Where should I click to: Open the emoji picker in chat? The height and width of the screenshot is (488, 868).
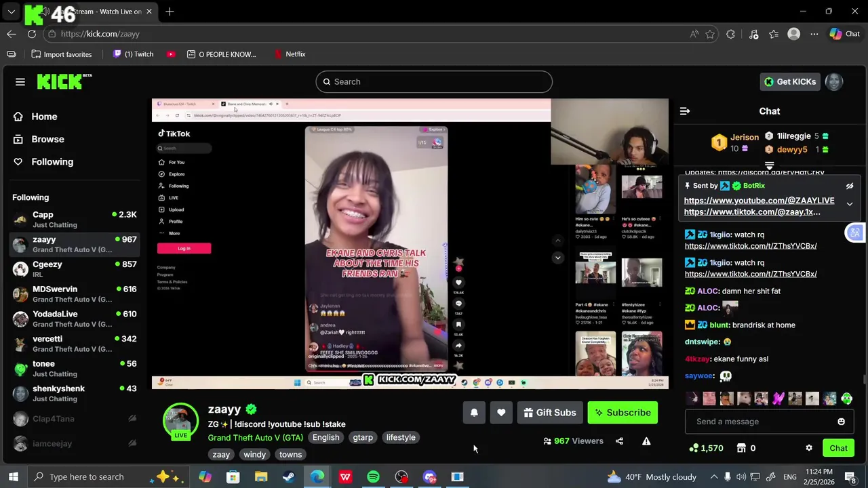841,422
